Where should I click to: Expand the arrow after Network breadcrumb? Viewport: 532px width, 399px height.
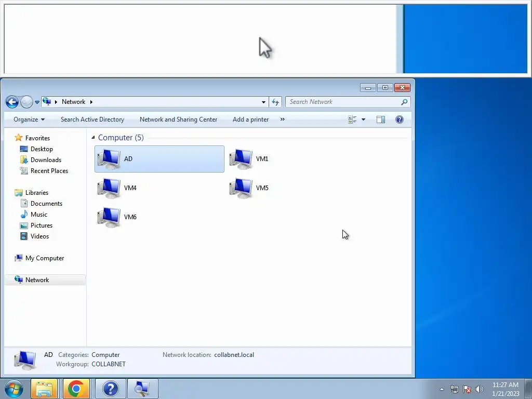tap(91, 102)
